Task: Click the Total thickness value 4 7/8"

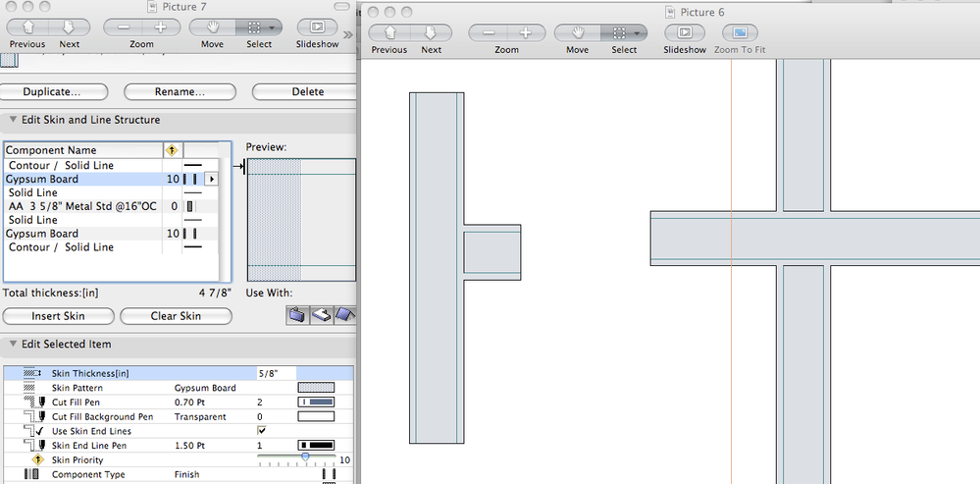Action: click(216, 293)
